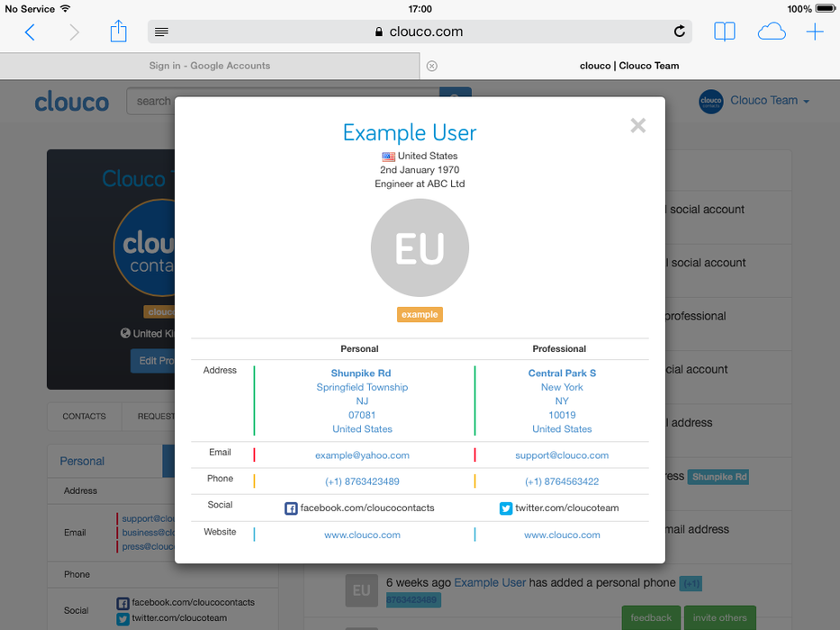Image resolution: width=840 pixels, height=630 pixels.
Task: Reload the page with refresh icon
Action: (679, 32)
